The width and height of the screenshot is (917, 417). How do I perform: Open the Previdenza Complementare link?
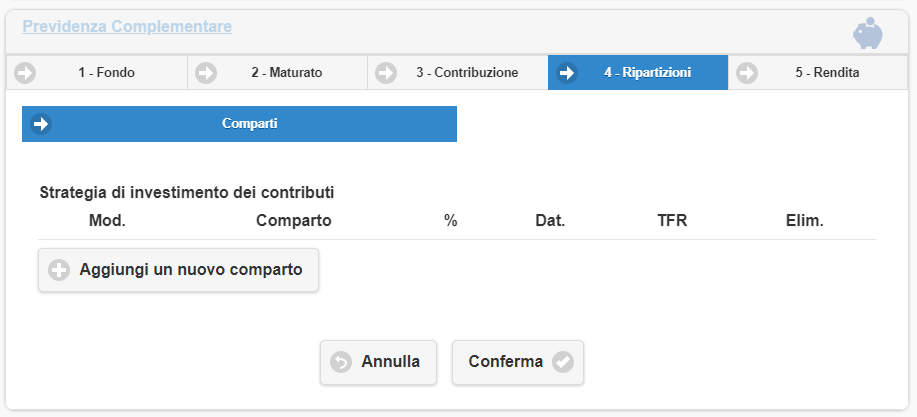pyautogui.click(x=127, y=26)
